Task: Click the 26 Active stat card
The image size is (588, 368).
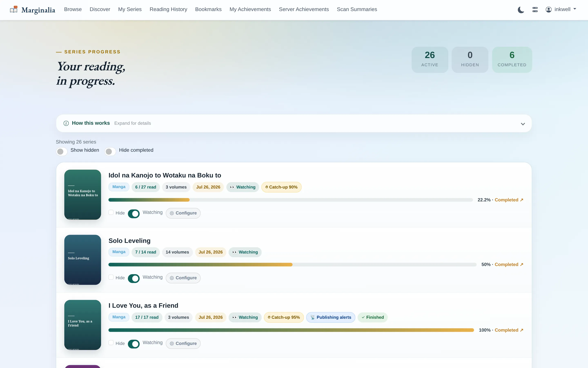Action: coord(430,60)
